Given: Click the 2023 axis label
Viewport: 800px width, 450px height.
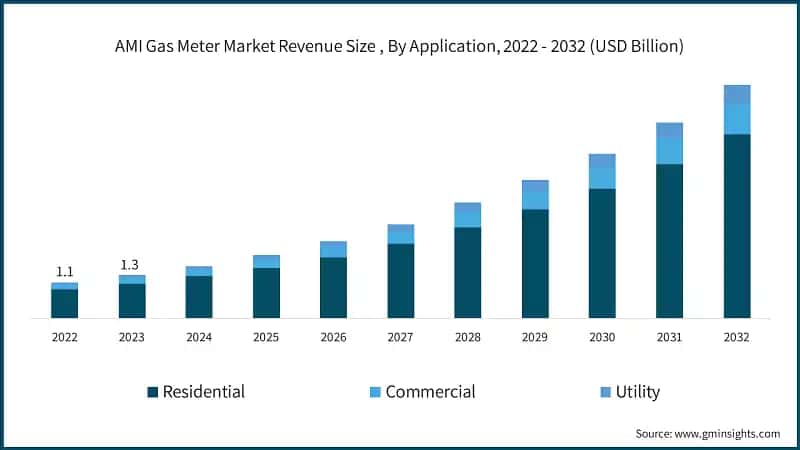Looking at the screenshot, I should point(132,337).
